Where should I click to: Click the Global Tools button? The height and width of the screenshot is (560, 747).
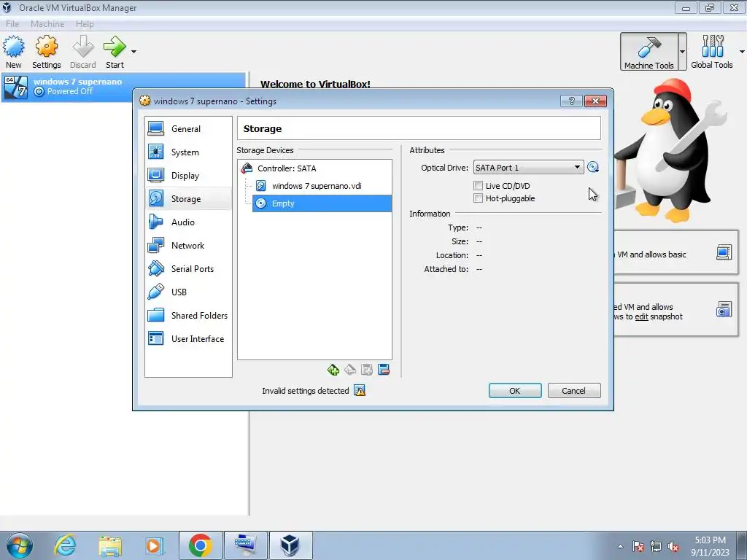tap(712, 52)
